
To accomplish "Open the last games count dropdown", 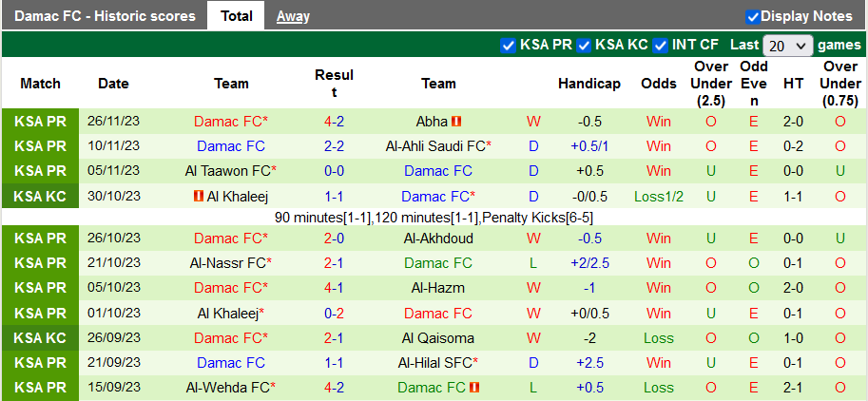I will tap(787, 45).
